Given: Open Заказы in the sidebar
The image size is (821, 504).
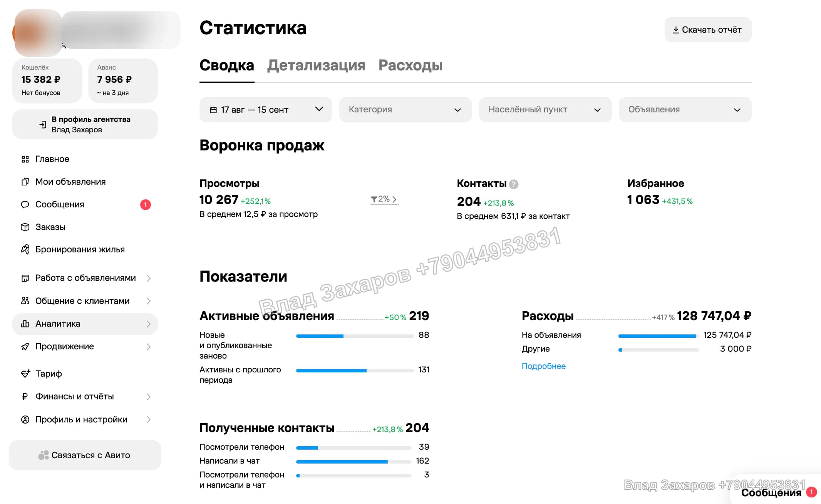Looking at the screenshot, I should [85, 227].
